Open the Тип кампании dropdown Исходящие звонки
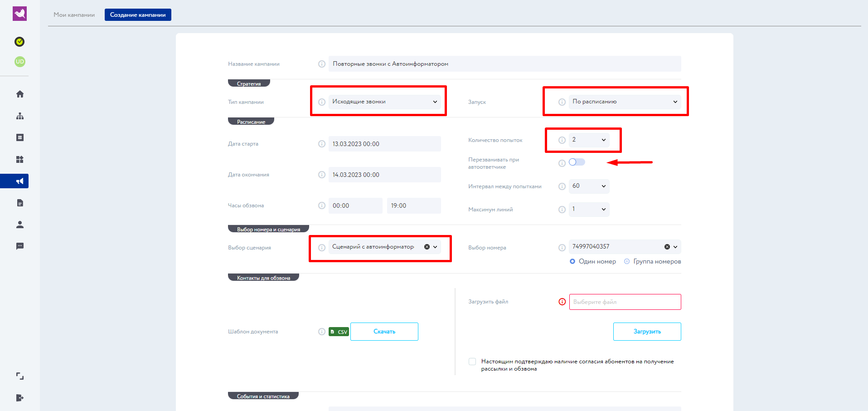This screenshot has width=868, height=411. coord(385,102)
